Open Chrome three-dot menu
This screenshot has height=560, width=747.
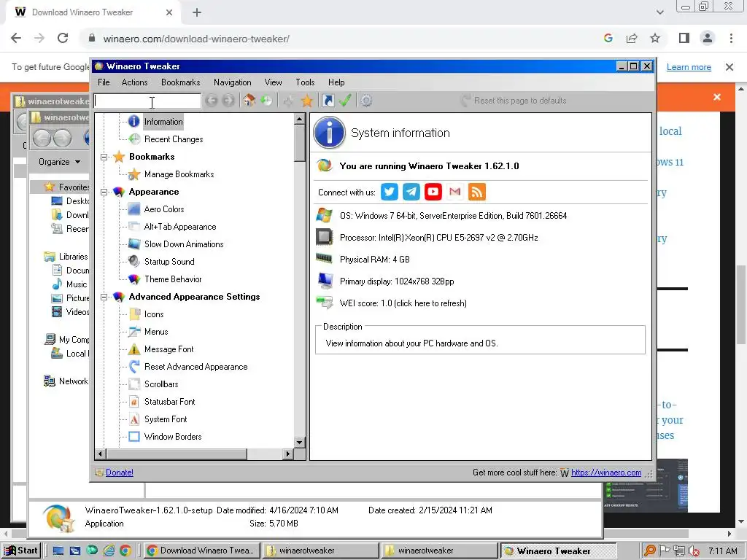coord(731,38)
